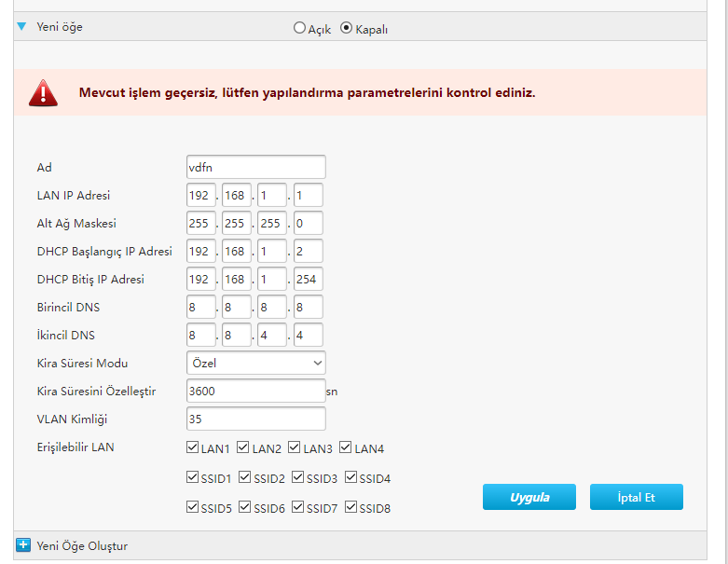Open the Yeni Öğe Oluştur link
The width and height of the screenshot is (728, 564).
click(82, 545)
